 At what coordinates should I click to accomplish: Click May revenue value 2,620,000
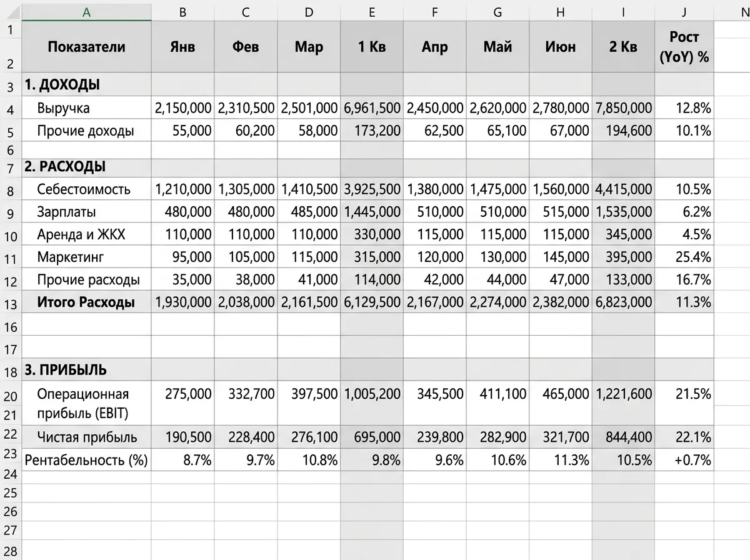click(497, 108)
